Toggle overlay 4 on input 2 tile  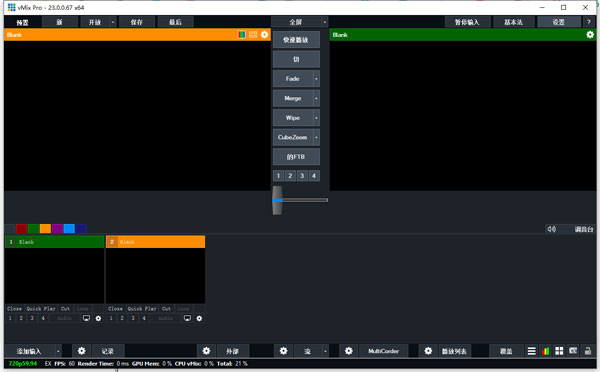[x=144, y=318]
